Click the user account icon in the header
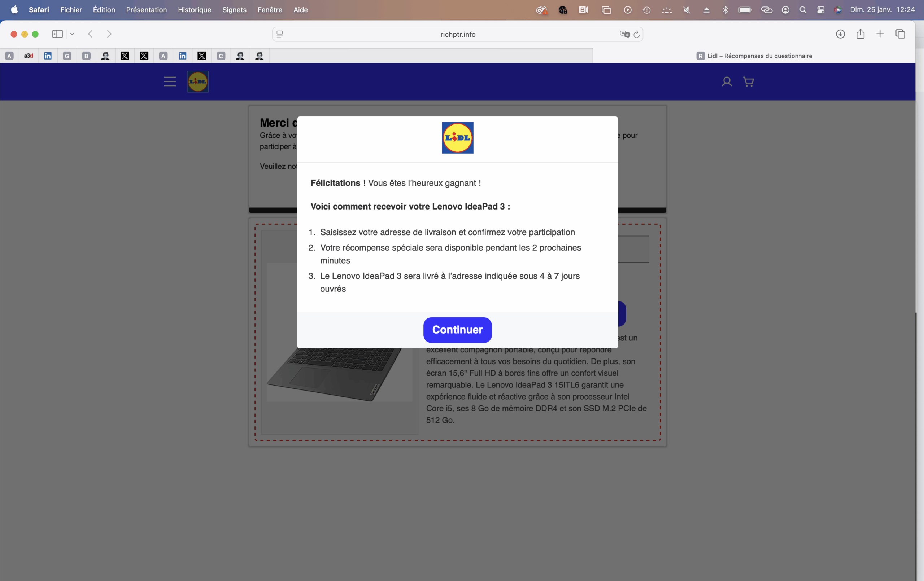Viewport: 924px width, 581px height. coord(726,82)
